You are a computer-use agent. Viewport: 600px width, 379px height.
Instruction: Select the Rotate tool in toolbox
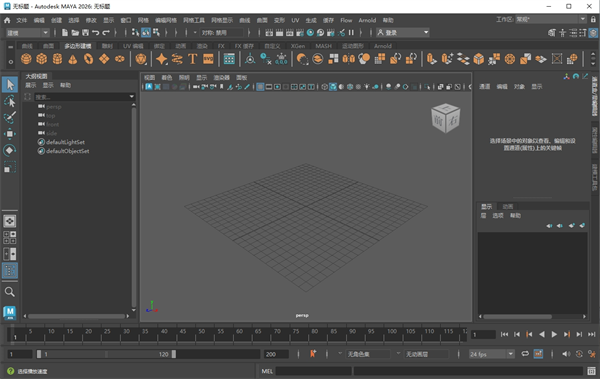pyautogui.click(x=10, y=150)
